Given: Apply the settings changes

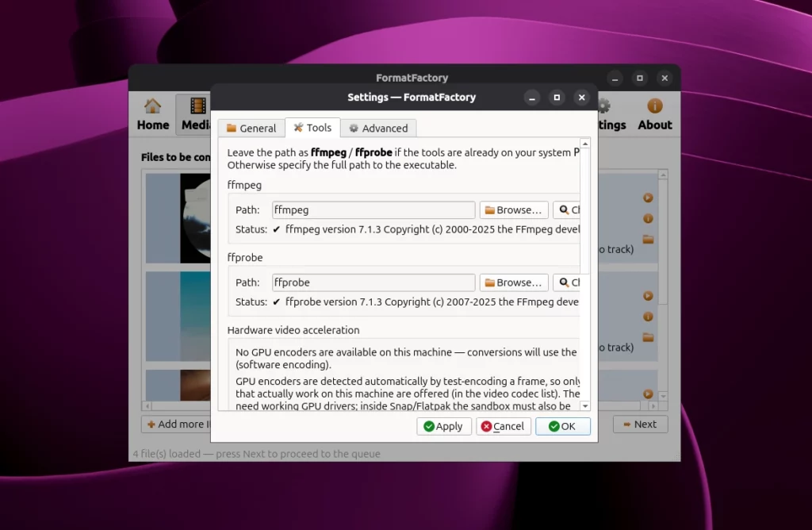Looking at the screenshot, I should pyautogui.click(x=444, y=426).
